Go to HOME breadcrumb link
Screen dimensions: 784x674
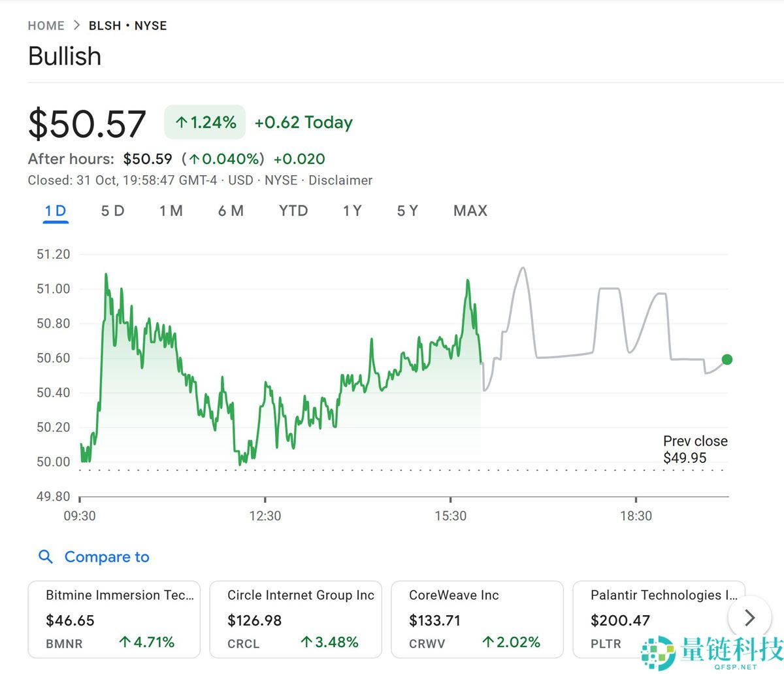click(x=46, y=25)
